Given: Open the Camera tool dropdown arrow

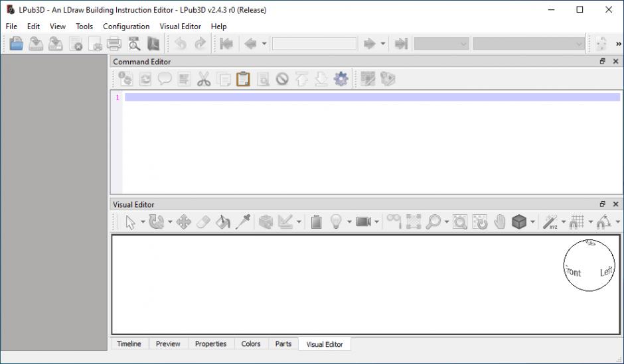Looking at the screenshot, I should [376, 222].
